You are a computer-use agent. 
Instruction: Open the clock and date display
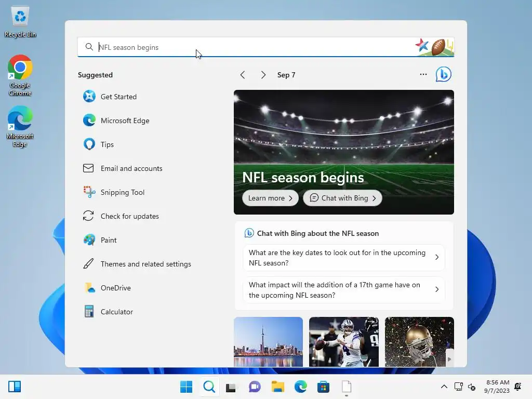[x=497, y=387]
